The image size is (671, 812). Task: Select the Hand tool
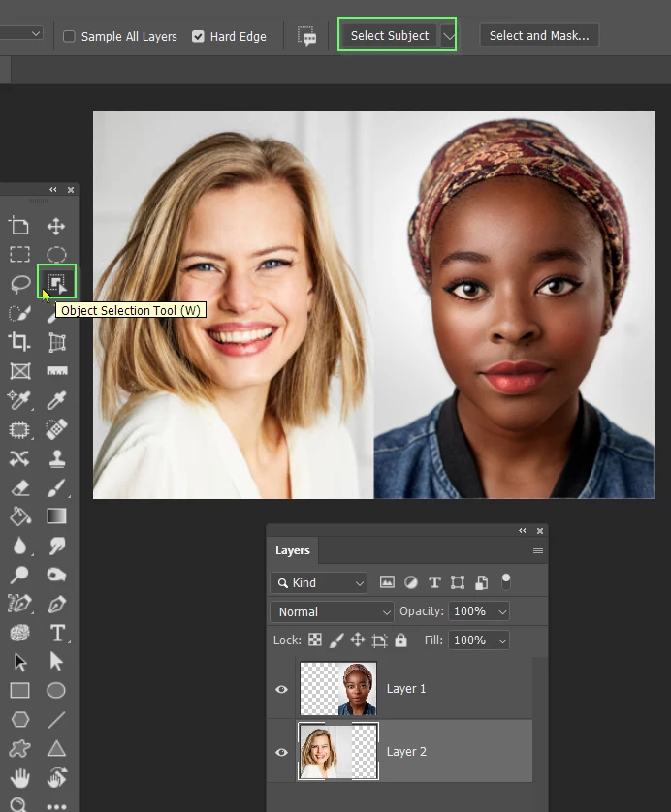click(19, 777)
